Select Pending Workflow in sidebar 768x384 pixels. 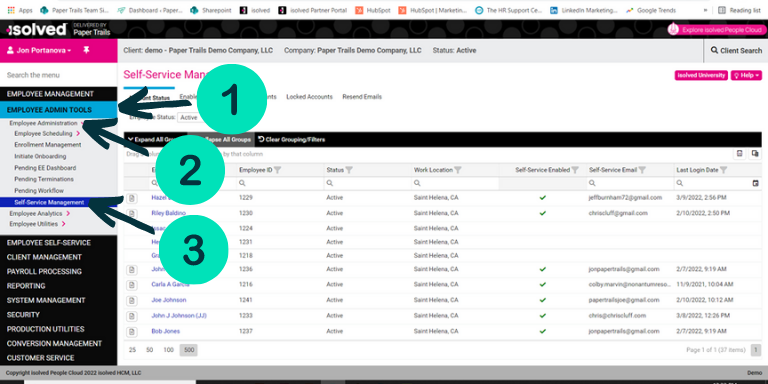pyautogui.click(x=39, y=191)
